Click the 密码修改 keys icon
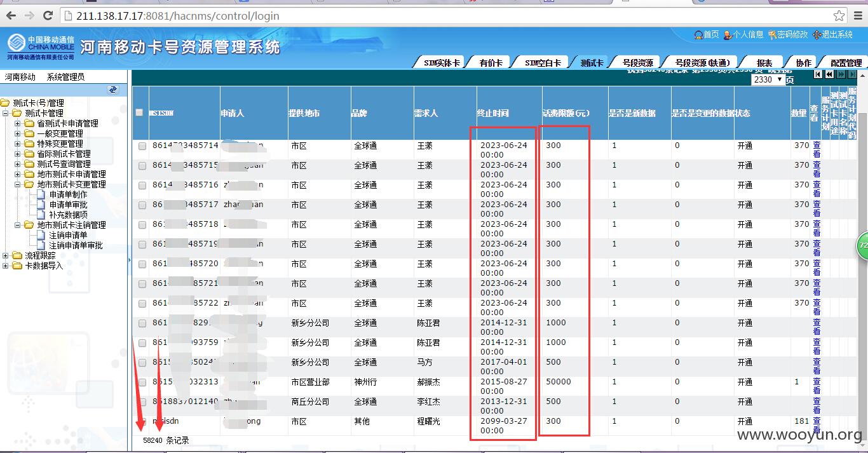 tap(772, 34)
